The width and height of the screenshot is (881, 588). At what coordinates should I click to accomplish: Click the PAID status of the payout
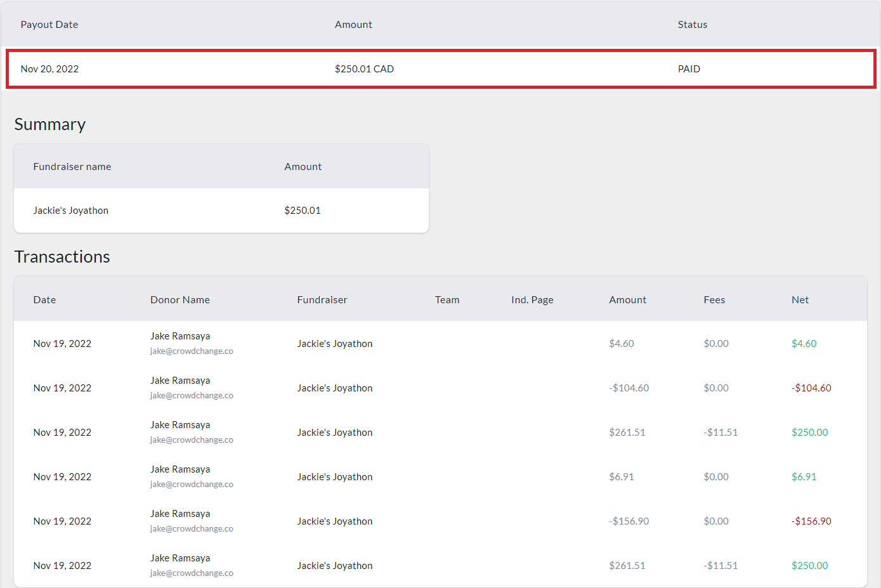tap(689, 69)
